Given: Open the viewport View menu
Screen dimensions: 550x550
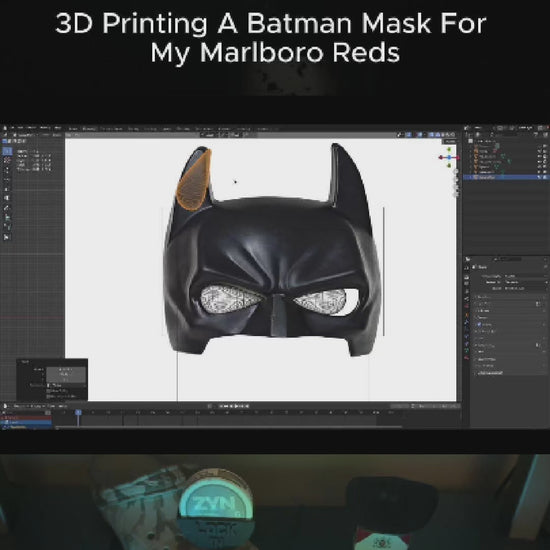Looking at the screenshot, I should pos(46,135).
